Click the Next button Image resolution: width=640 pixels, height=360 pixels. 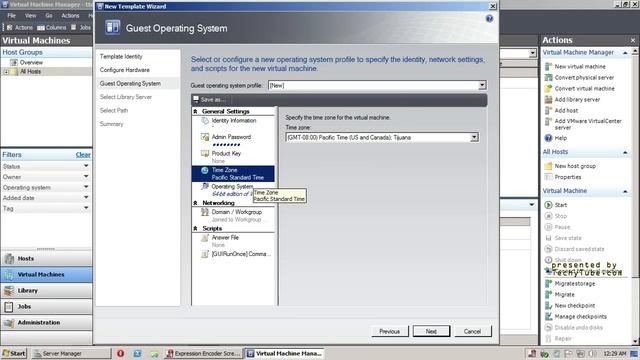(431, 331)
